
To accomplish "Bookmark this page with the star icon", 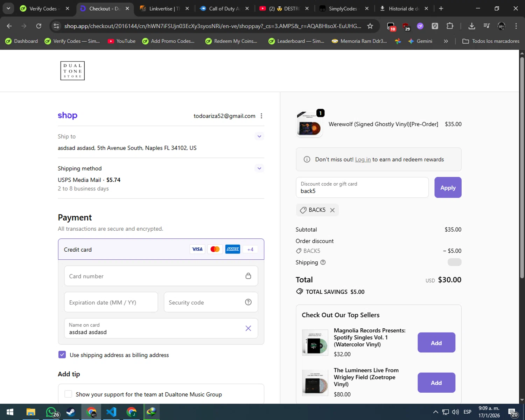I will [370, 26].
